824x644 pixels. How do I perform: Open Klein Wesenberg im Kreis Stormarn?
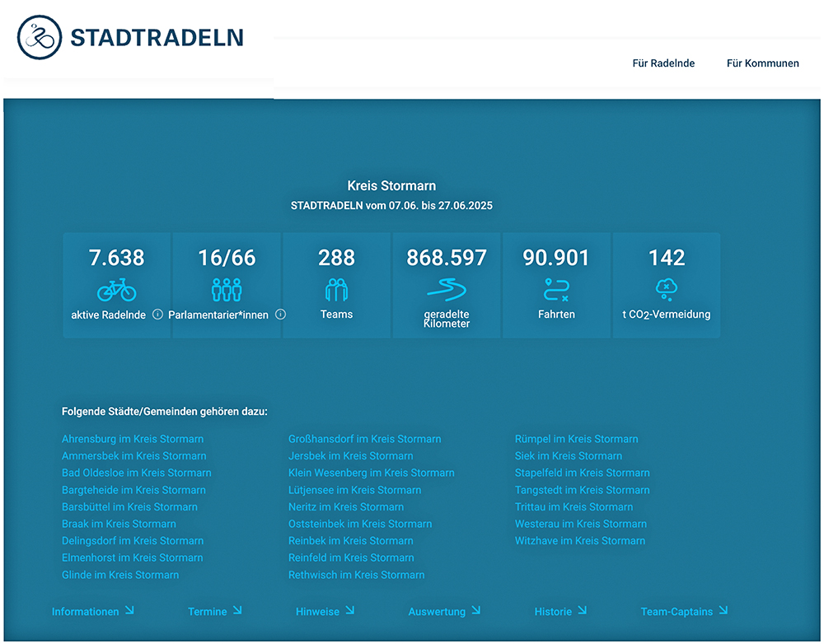click(x=371, y=472)
